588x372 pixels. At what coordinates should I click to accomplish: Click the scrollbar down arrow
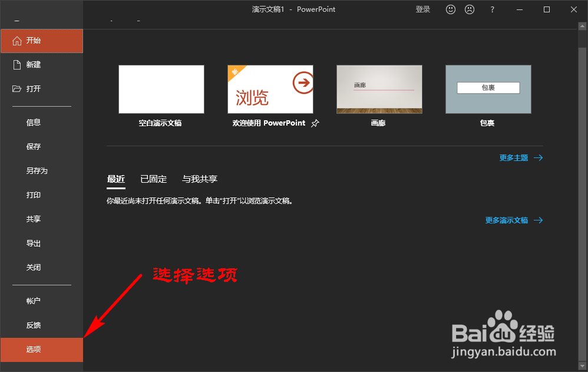(582, 366)
